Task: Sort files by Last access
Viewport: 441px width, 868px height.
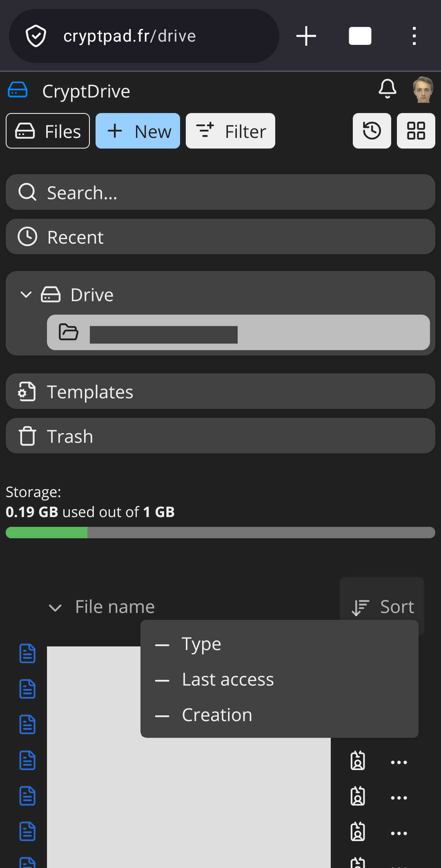Action: point(227,680)
